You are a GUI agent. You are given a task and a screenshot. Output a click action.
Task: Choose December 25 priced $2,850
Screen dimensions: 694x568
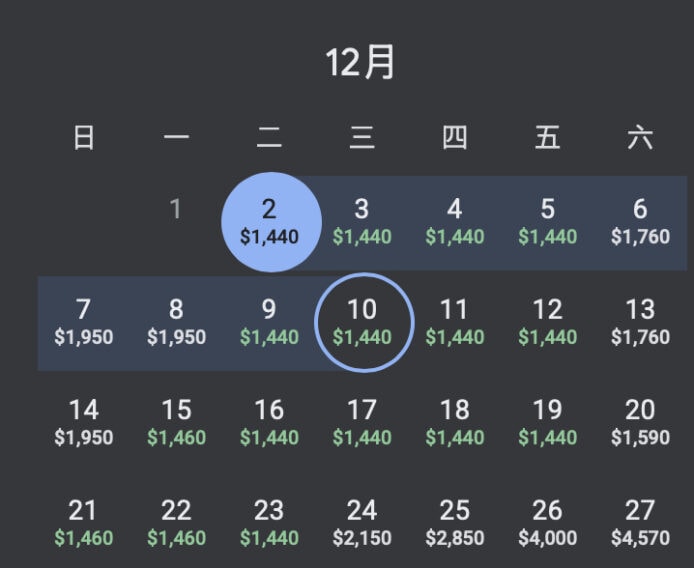click(x=455, y=523)
